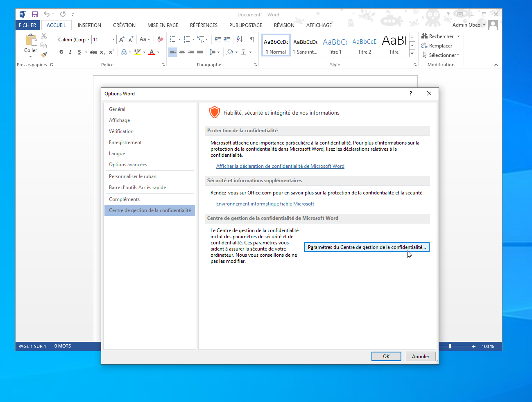532x402 pixels.
Task: Click the shading paint bucket icon
Action: pos(230,52)
